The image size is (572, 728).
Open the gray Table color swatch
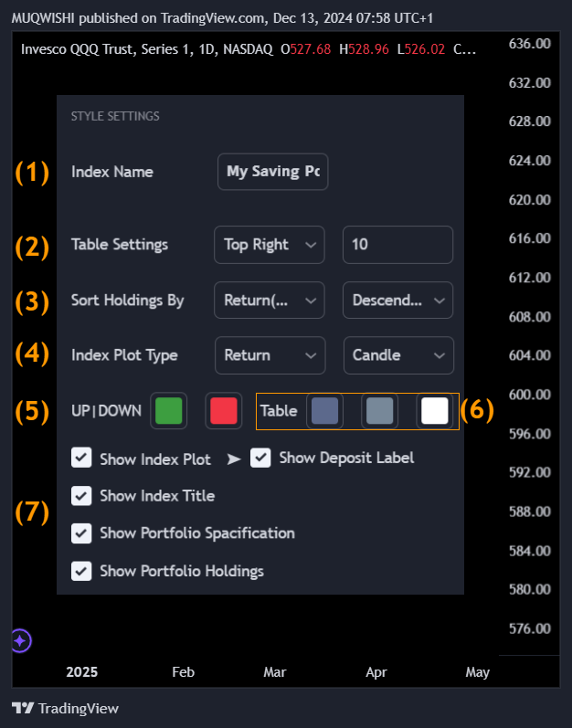point(380,410)
